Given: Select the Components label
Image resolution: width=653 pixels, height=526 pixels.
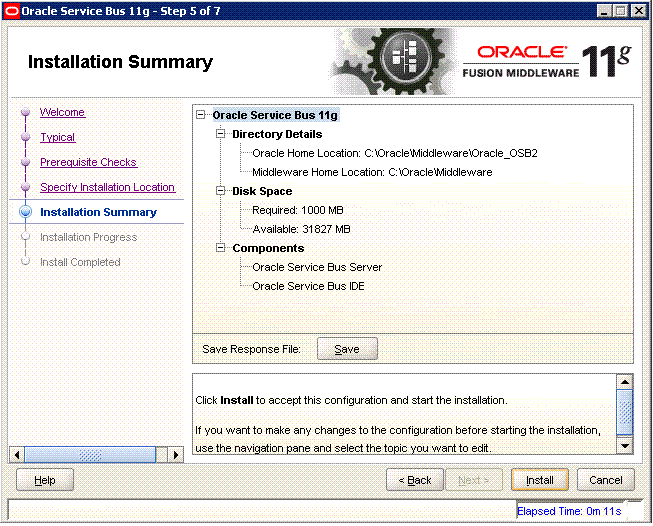Looking at the screenshot, I should click(x=268, y=248).
